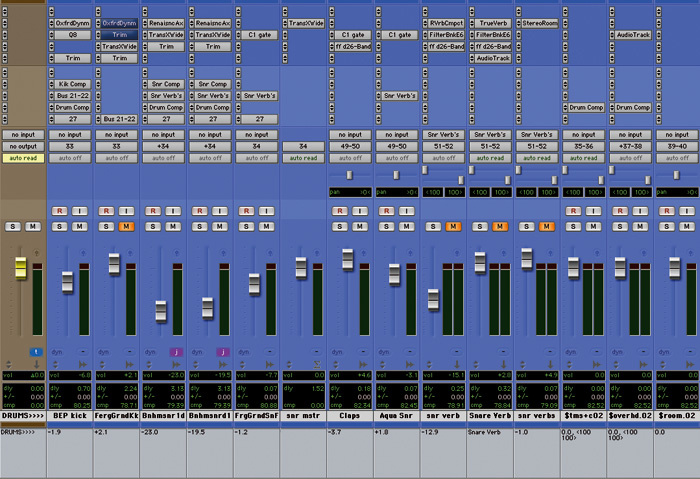Enable input monitoring on Aqua Snr track
This screenshot has width=700, height=479.
coord(407,210)
